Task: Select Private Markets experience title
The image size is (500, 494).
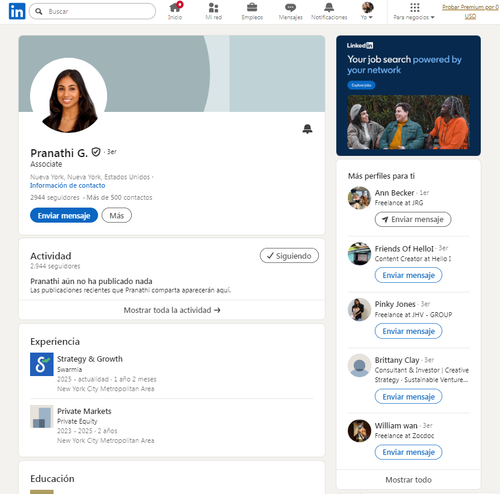Action: [x=84, y=411]
